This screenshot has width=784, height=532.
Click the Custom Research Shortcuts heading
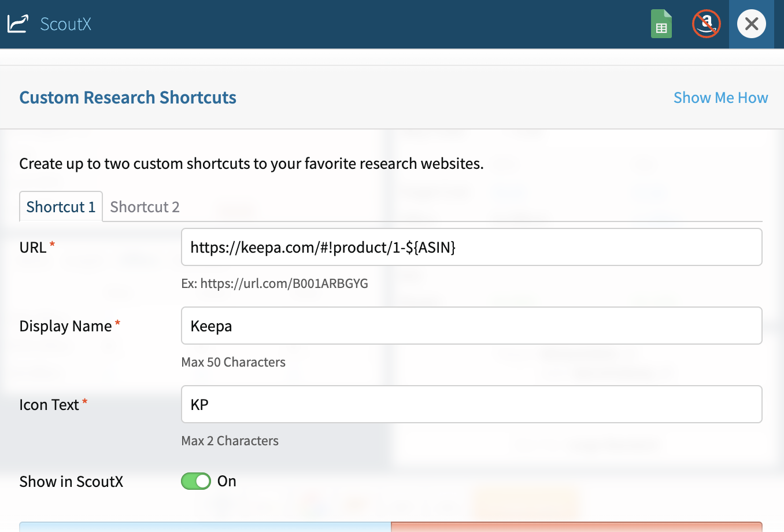tap(128, 98)
